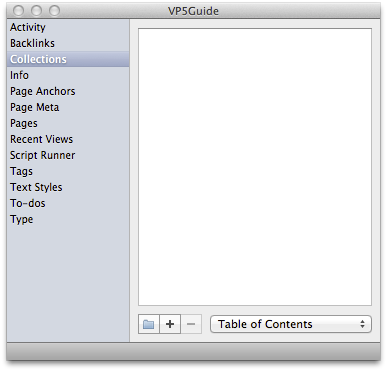Open the Type sidebar entry
Screen dimensions: 387x371
pyautogui.click(x=68, y=219)
